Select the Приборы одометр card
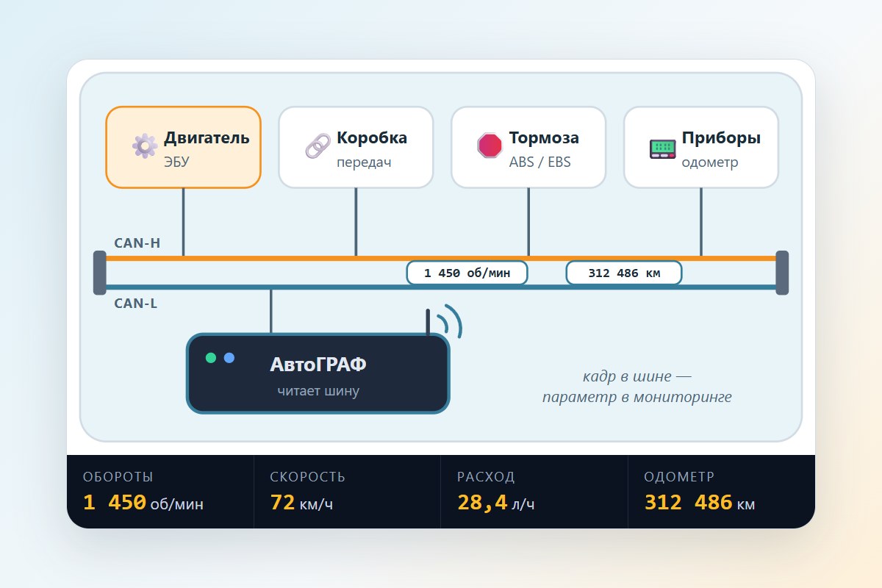This screenshot has height=588, width=882. pos(701,147)
